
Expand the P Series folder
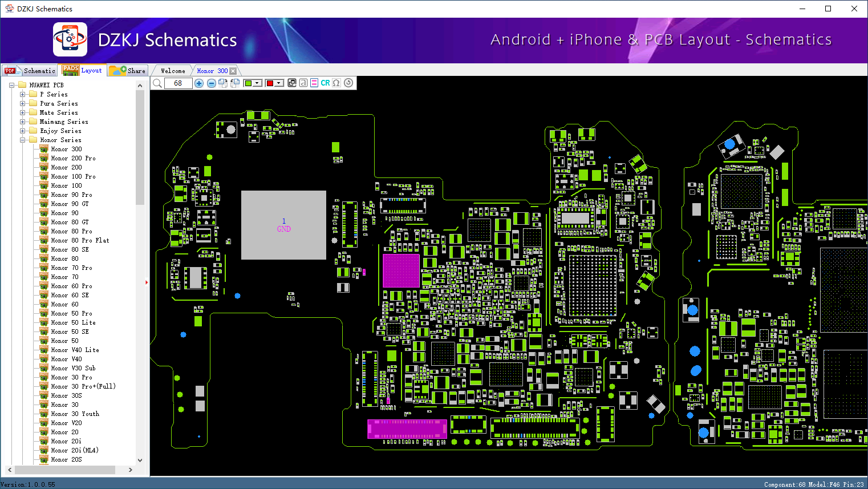pos(22,94)
